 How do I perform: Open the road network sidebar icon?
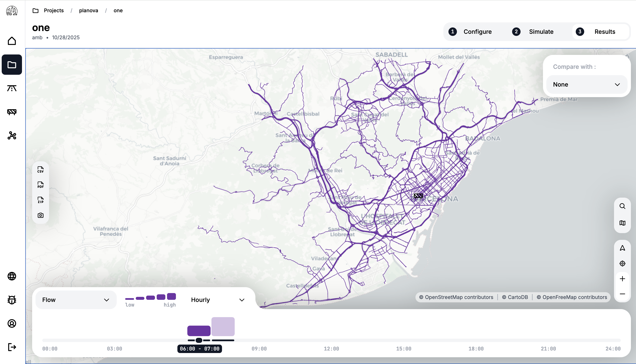click(12, 88)
